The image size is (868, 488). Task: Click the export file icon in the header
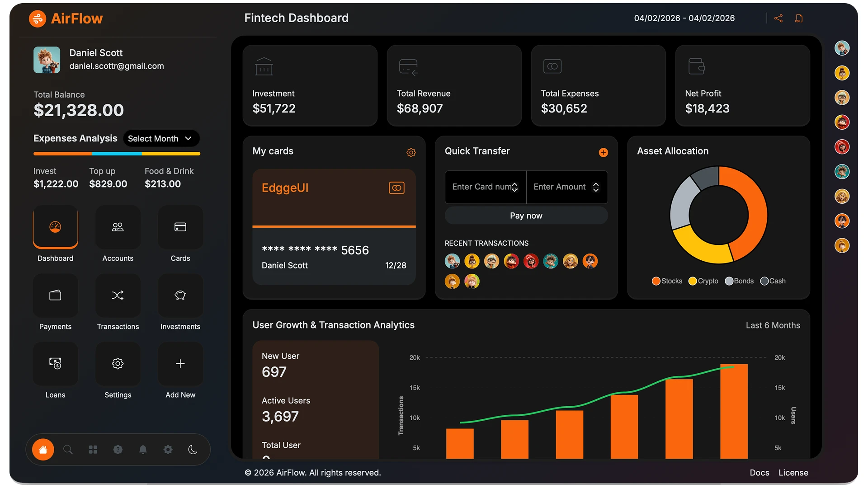coord(799,19)
